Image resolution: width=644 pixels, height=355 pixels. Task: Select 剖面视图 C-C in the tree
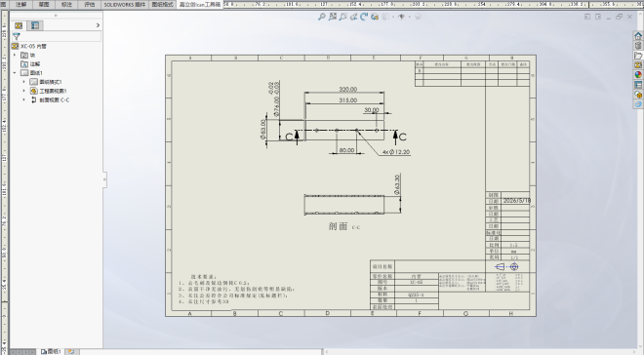(x=50, y=99)
